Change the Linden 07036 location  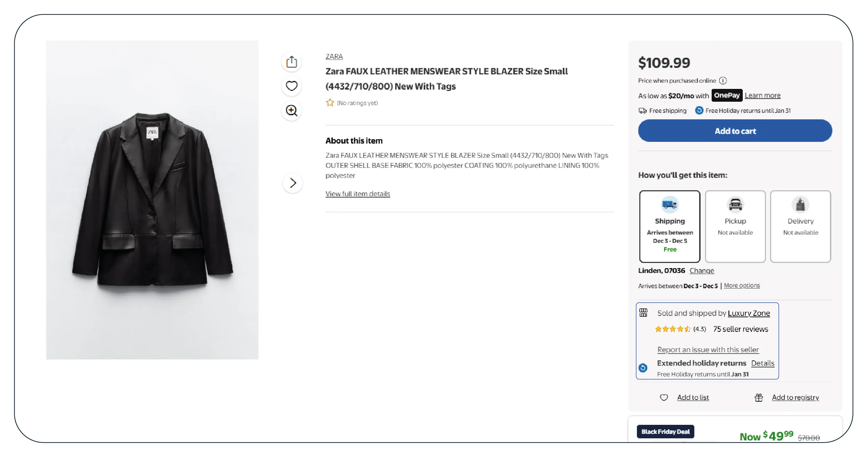[702, 271]
